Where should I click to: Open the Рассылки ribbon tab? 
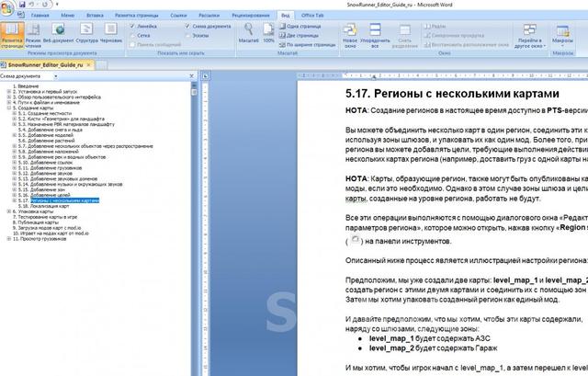coord(209,16)
